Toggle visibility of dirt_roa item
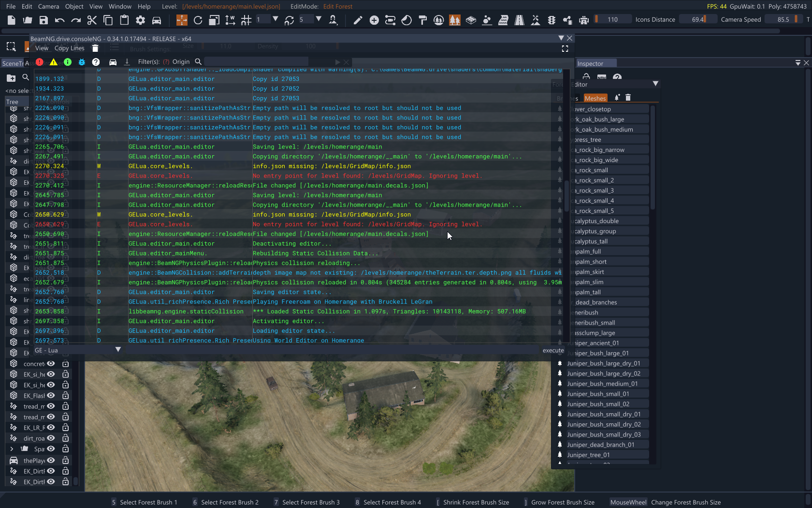 click(x=51, y=438)
